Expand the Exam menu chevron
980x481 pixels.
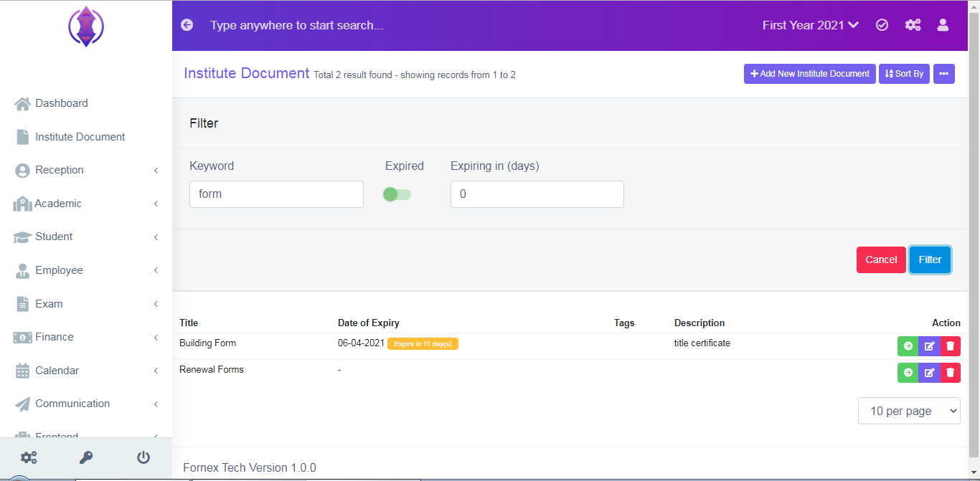pos(156,304)
